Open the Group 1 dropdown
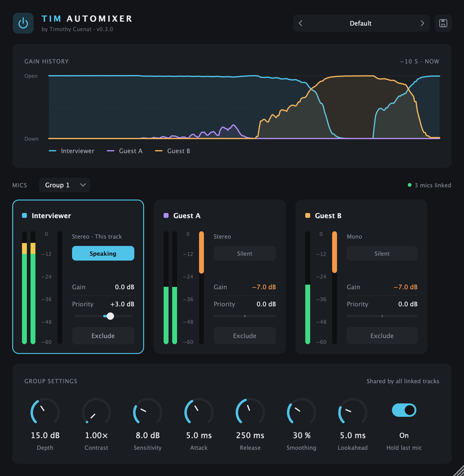The image size is (464, 476). pos(65,185)
